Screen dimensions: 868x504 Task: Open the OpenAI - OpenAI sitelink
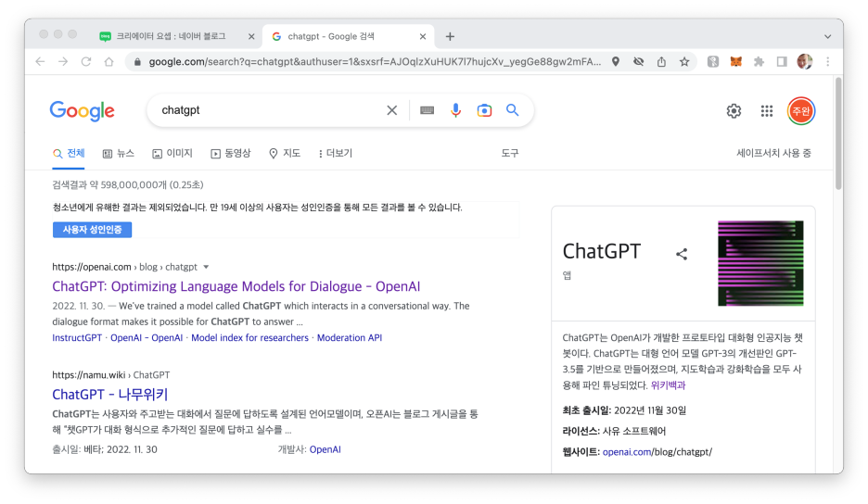pos(147,338)
